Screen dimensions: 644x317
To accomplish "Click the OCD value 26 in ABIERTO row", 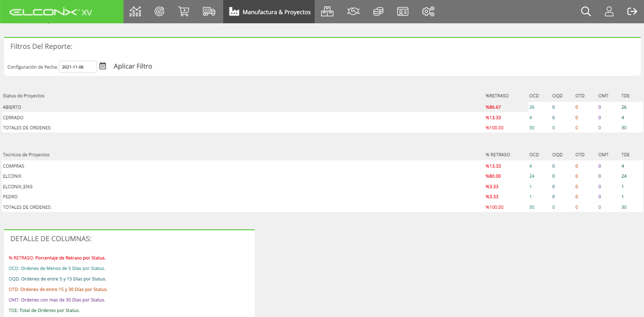I will 532,107.
